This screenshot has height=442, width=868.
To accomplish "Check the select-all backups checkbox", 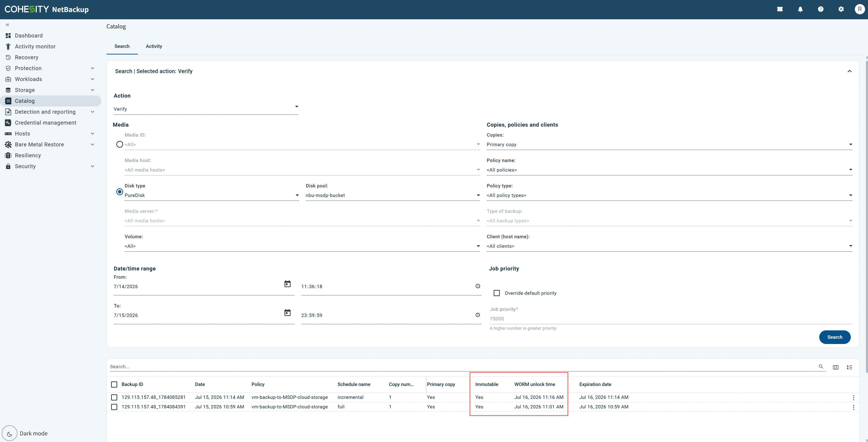I will pyautogui.click(x=114, y=384).
